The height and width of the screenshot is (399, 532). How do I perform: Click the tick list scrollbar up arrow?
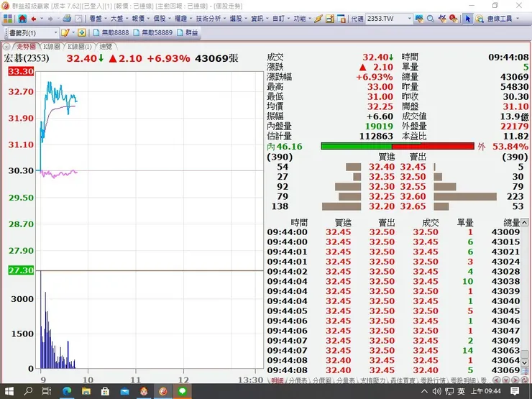tap(525, 223)
